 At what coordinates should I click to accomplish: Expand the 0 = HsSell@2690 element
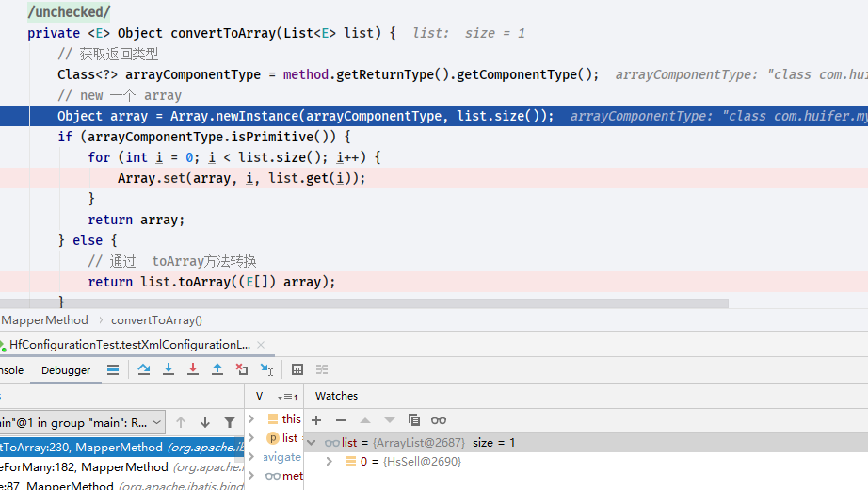tap(330, 462)
